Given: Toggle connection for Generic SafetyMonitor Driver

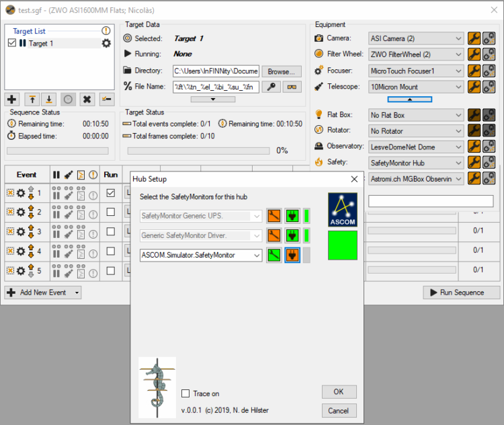Looking at the screenshot, I should coord(292,235).
